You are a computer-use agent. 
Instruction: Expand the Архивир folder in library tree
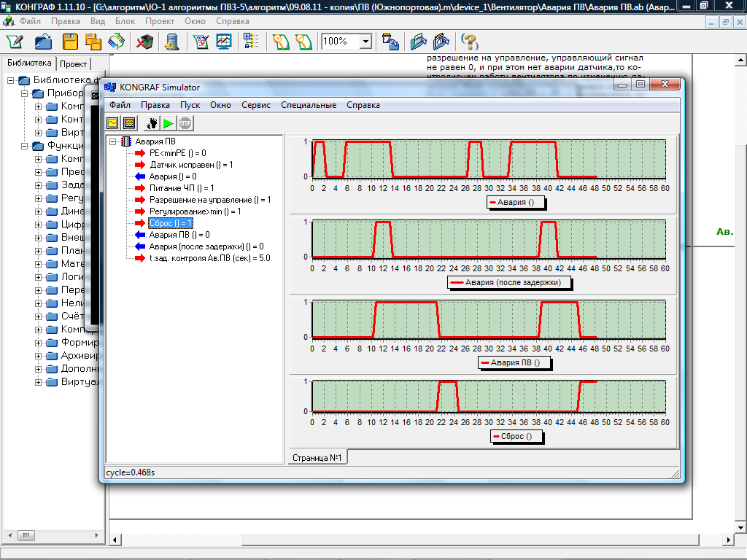click(38, 356)
